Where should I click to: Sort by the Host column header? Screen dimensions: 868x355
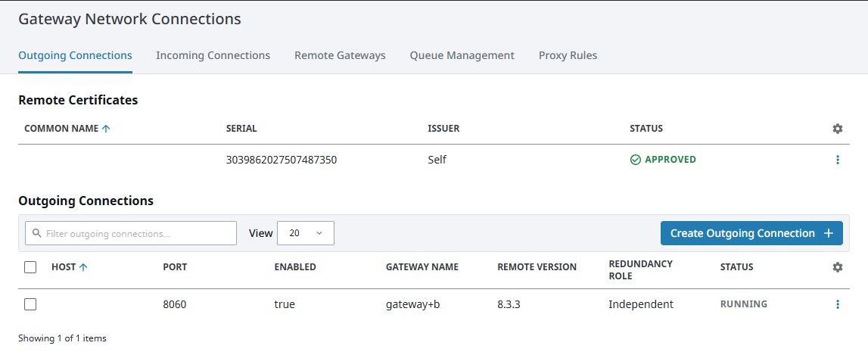tap(63, 267)
